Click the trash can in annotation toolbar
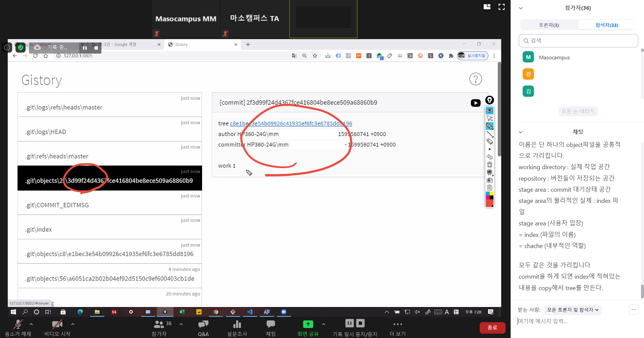Image resolution: width=644 pixels, height=338 pixels. point(490,164)
